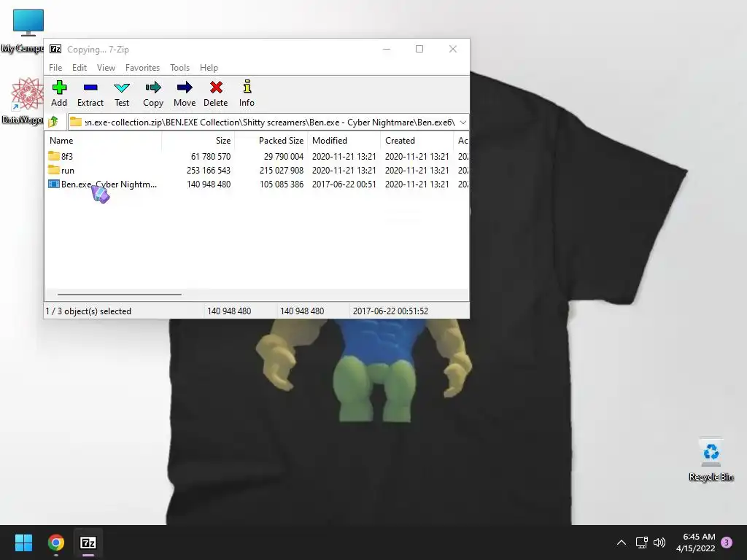This screenshot has width=747, height=560.
Task: Click packed size 29 790 004
Action: point(284,156)
